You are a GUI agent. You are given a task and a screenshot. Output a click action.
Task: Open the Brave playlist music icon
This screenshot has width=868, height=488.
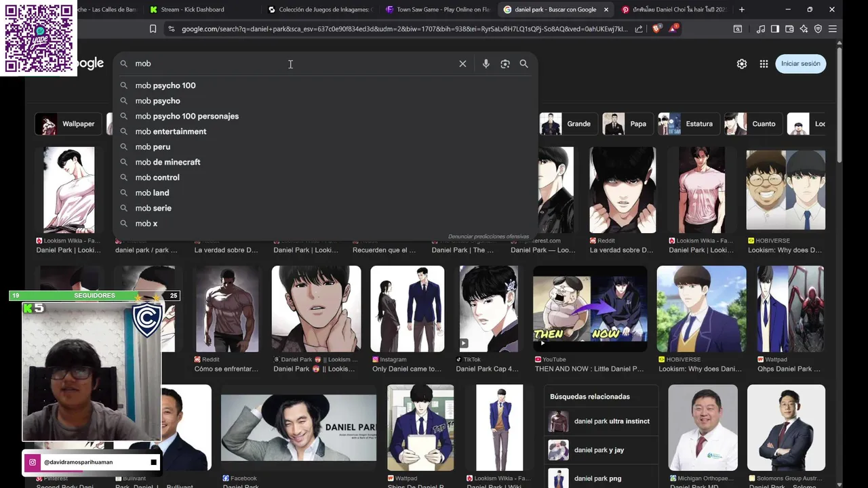pyautogui.click(x=761, y=29)
